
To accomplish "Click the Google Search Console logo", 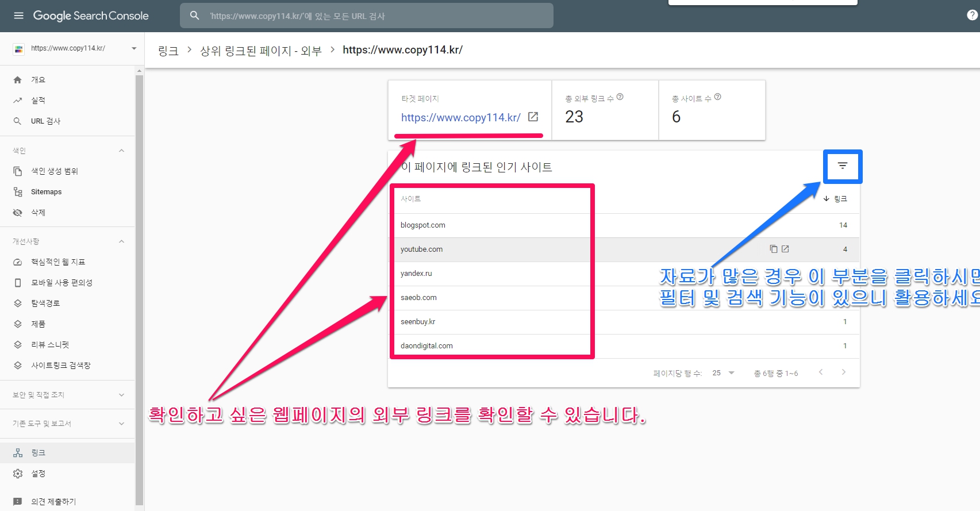I will pyautogui.click(x=91, y=16).
